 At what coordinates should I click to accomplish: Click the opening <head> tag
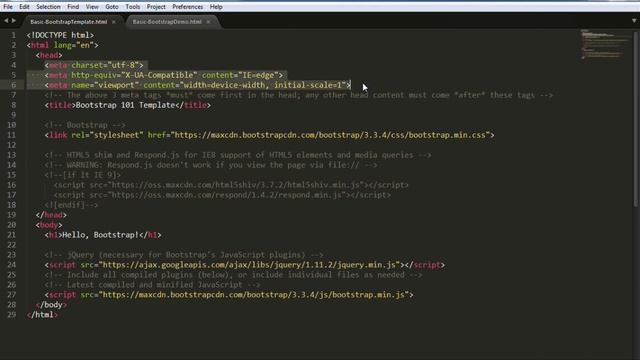49,55
